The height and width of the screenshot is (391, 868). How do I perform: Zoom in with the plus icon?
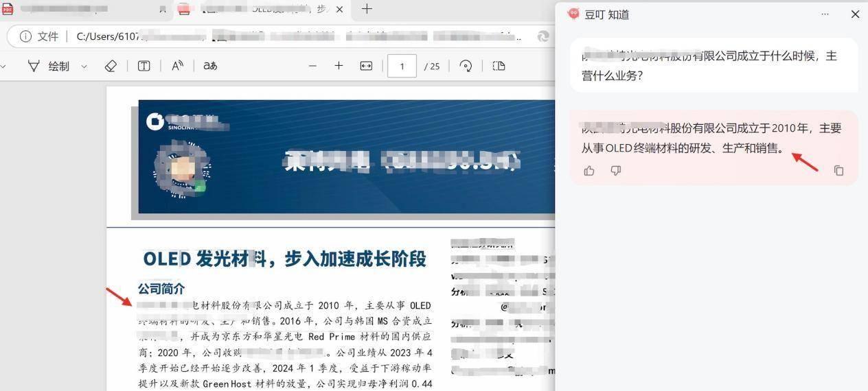coord(339,66)
